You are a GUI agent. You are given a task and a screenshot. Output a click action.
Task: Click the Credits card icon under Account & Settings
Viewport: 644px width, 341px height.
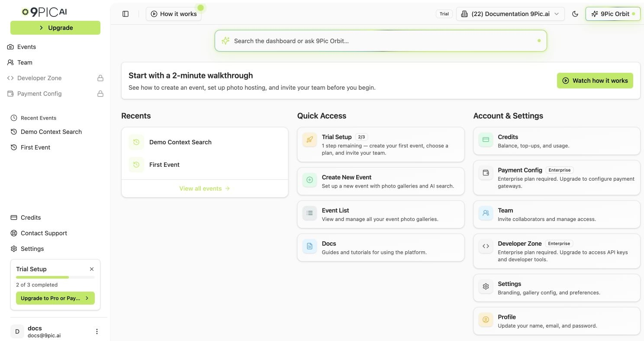[x=486, y=140]
